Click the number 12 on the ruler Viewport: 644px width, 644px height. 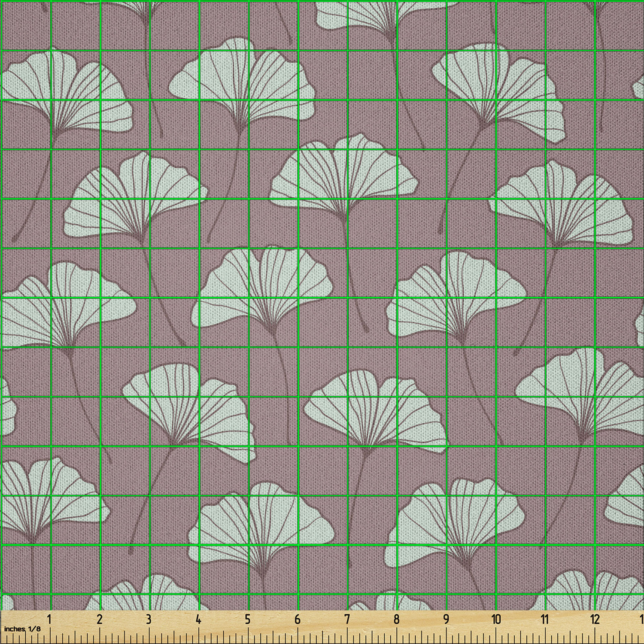point(595,619)
